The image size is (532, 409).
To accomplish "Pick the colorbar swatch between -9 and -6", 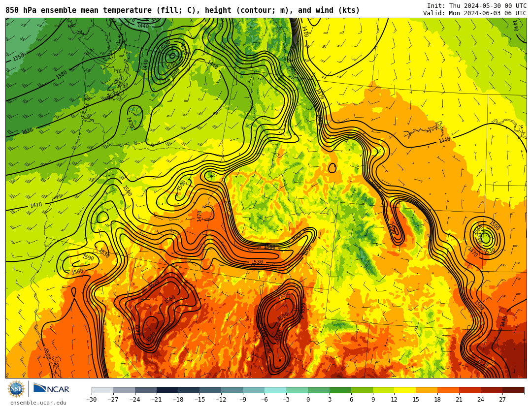I will coord(254,390).
